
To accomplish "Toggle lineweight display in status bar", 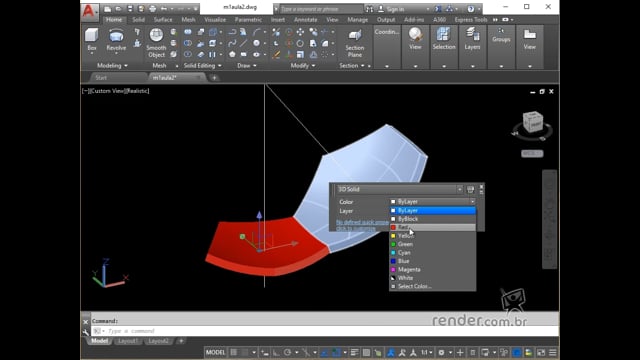I will [x=354, y=352].
